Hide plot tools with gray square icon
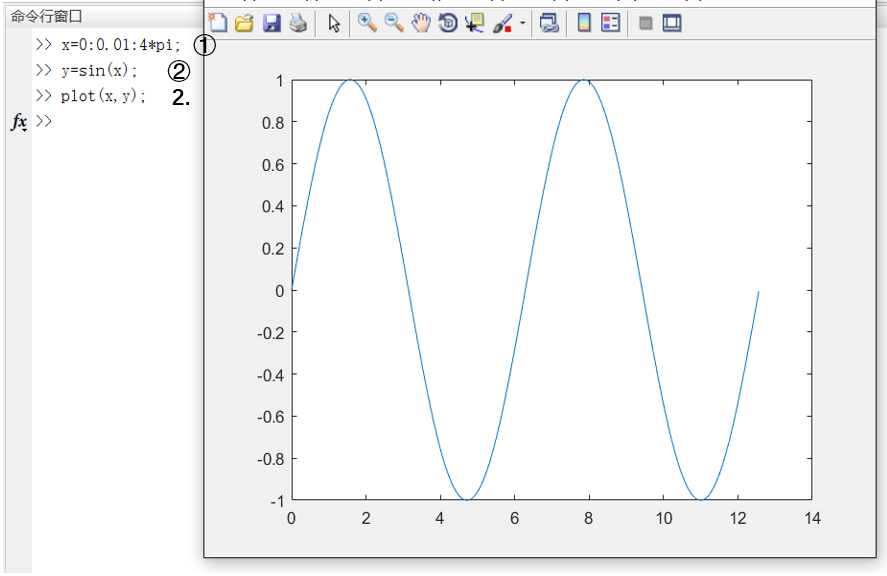The image size is (887, 576). point(645,23)
